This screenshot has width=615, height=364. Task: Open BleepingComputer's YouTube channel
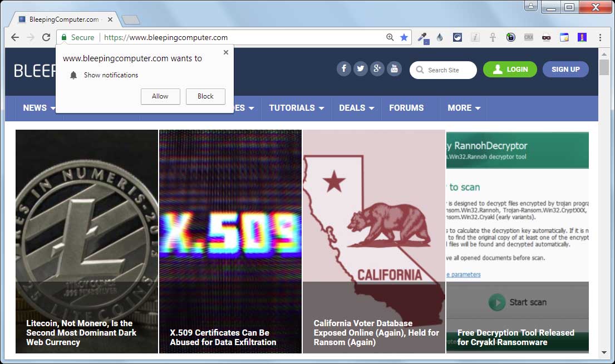[x=394, y=69]
